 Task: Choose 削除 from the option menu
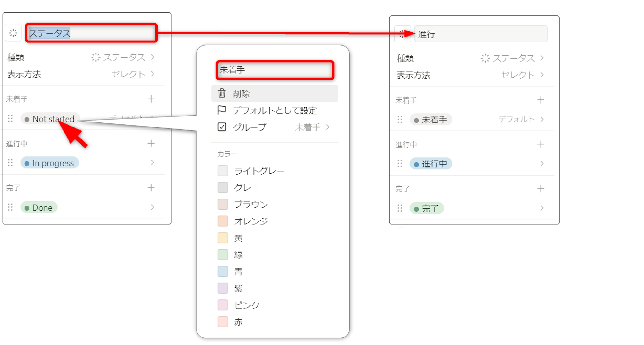(x=241, y=94)
